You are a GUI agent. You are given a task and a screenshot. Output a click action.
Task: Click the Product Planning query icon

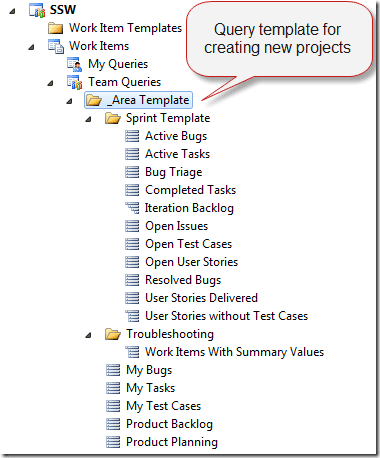113,442
